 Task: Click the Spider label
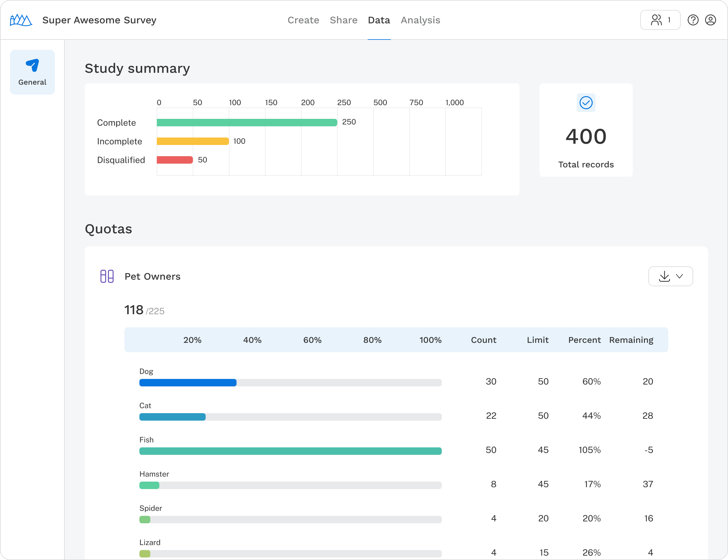pos(151,508)
